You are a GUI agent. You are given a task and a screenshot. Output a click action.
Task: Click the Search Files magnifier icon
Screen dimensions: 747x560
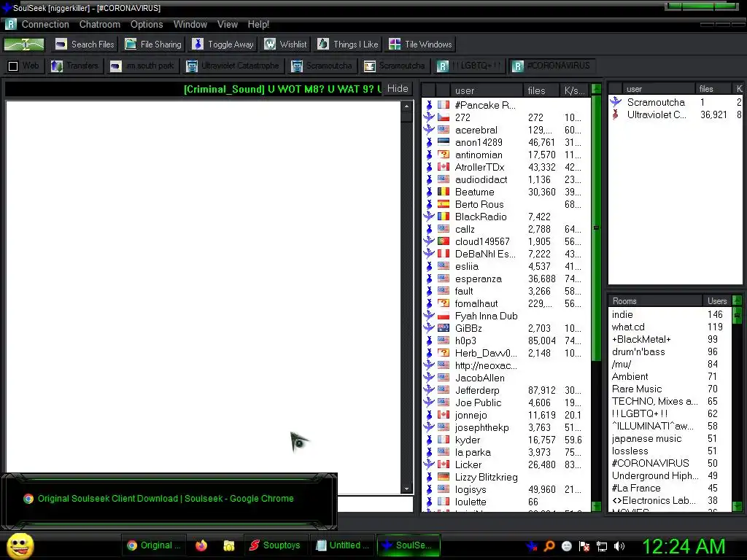pos(61,44)
